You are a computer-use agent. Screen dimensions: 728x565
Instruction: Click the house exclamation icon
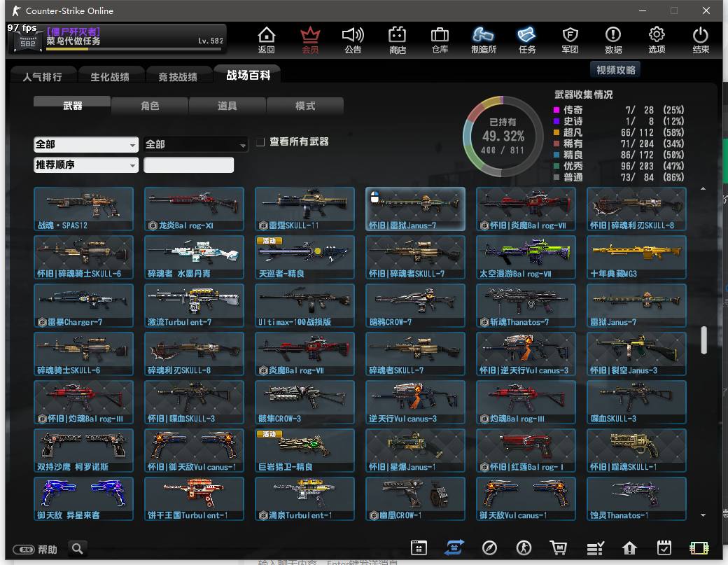point(629,548)
